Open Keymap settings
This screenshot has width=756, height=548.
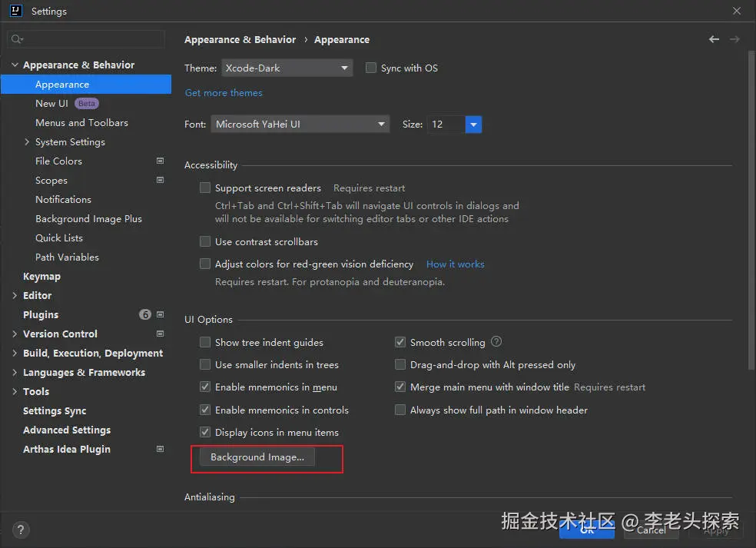click(42, 277)
